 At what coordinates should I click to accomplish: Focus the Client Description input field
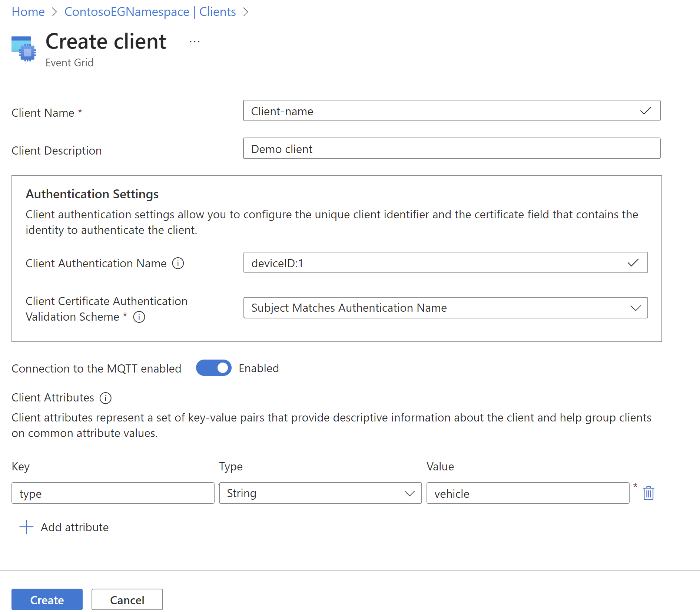[x=451, y=149]
